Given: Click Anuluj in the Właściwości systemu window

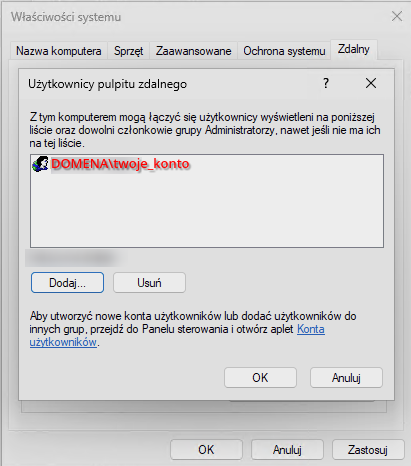Looking at the screenshot, I should tap(287, 450).
